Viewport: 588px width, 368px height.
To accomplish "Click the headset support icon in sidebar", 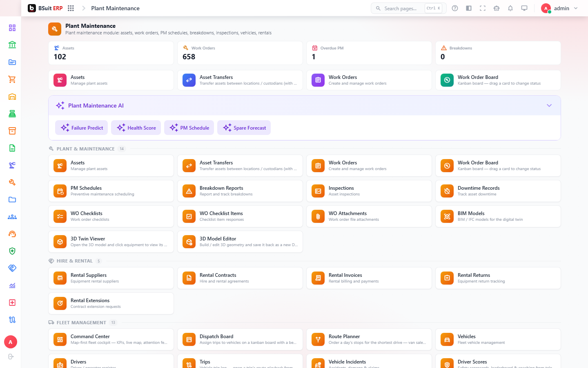I will pos(12,234).
